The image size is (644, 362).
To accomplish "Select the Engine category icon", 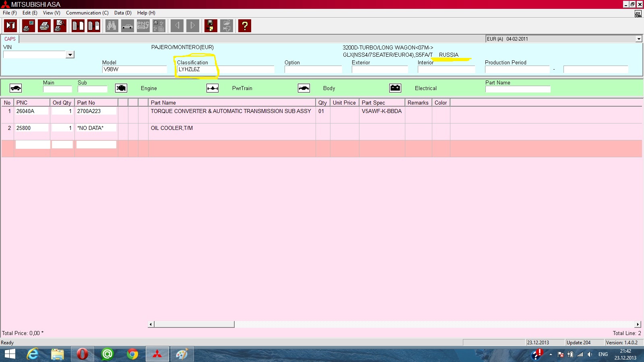I will (121, 88).
